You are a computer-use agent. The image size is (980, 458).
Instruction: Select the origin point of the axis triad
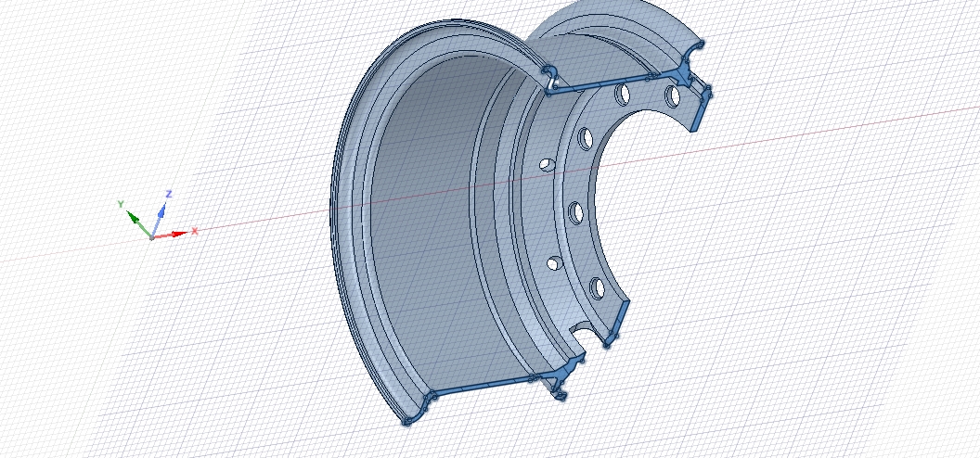coord(152,237)
